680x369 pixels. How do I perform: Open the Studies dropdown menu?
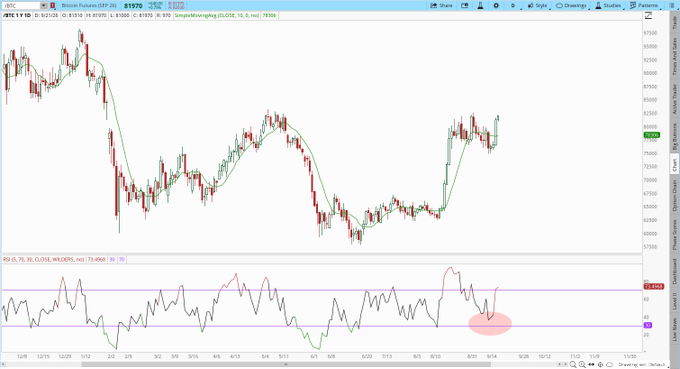608,6
